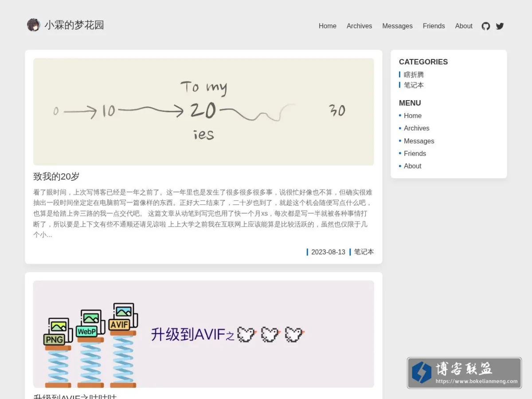Select Home in the sidebar menu
Viewport: 532px width, 399px height.
(413, 116)
